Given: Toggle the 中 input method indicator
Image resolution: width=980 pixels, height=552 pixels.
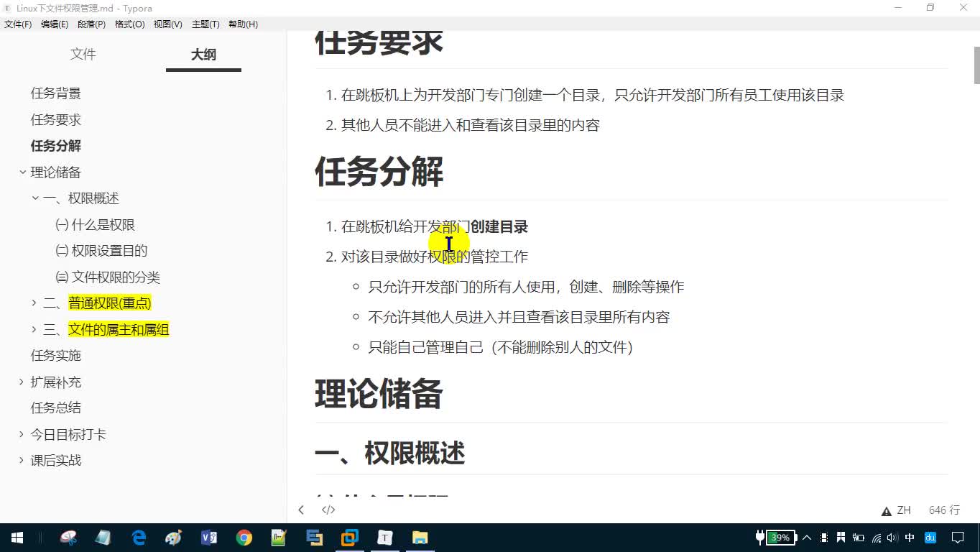Looking at the screenshot, I should [910, 538].
